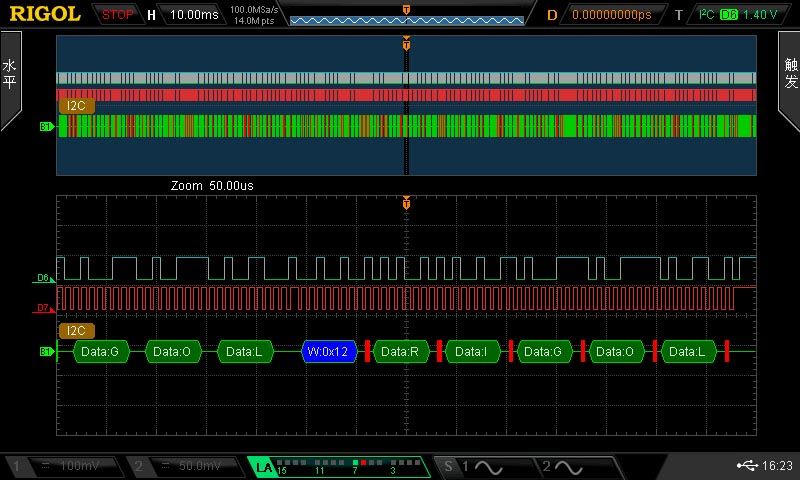Click the I2C decode label in the overview window
800x480 pixels.
76,105
